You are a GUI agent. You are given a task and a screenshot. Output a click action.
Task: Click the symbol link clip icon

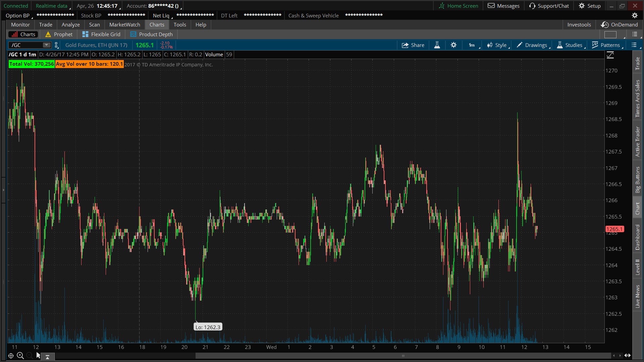56,45
